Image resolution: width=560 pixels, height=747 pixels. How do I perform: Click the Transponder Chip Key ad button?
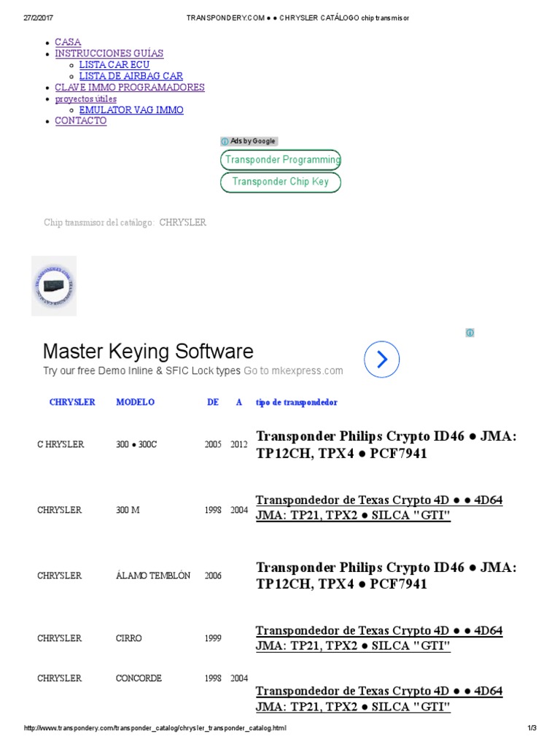tap(281, 182)
